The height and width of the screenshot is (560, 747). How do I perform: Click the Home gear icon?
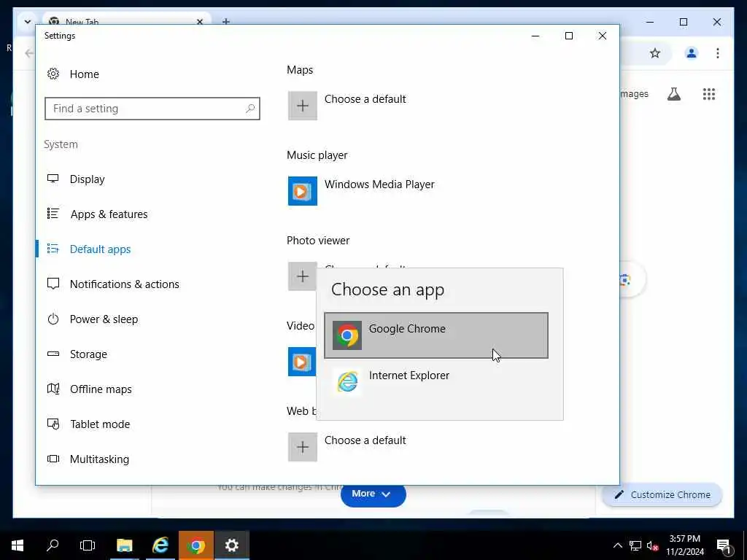coord(53,74)
